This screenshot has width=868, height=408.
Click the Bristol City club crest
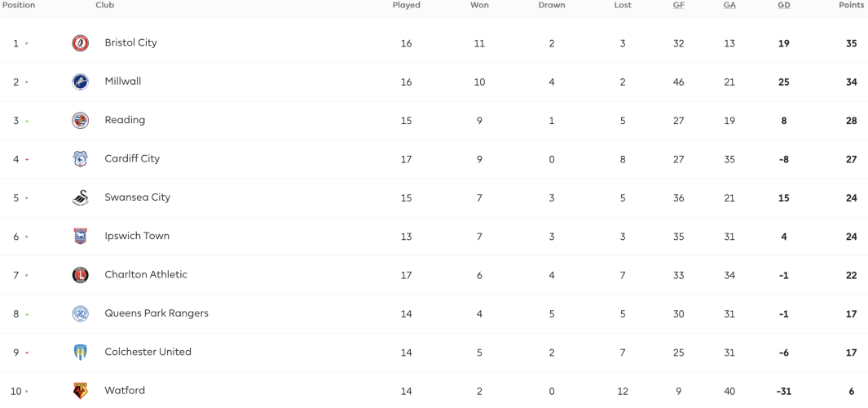click(x=80, y=43)
